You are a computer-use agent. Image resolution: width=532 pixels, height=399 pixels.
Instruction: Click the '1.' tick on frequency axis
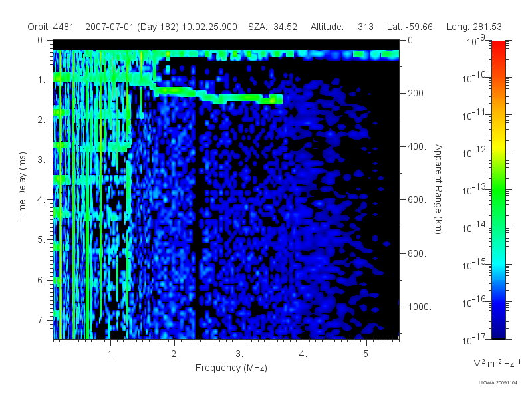pyautogui.click(x=111, y=354)
